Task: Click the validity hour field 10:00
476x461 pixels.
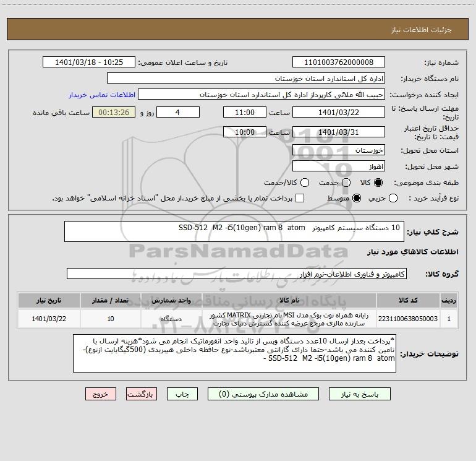Action: click(245, 132)
